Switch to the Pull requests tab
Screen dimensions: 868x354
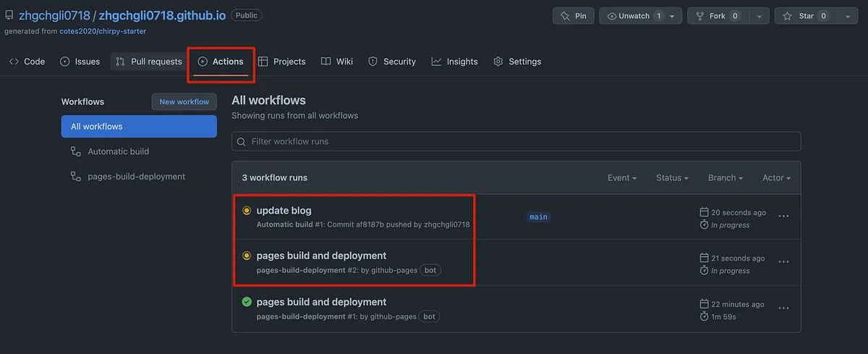[149, 62]
